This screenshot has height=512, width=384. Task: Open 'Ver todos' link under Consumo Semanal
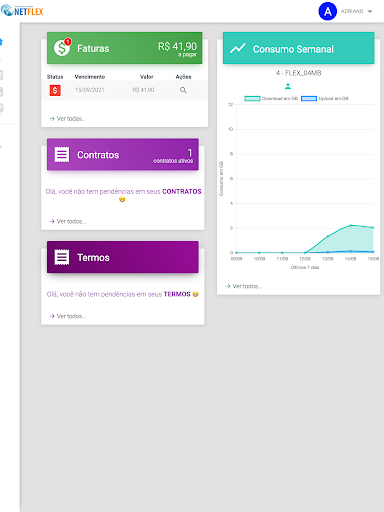pyautogui.click(x=244, y=286)
